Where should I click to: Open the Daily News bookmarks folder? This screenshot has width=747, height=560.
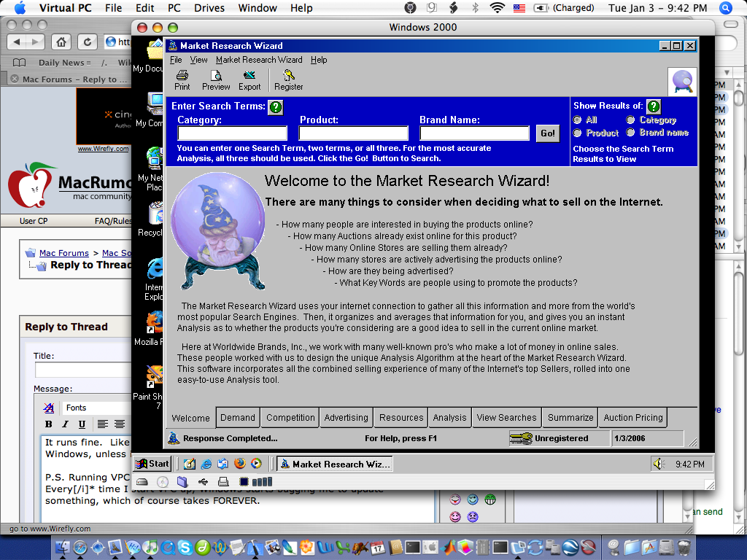coord(63,63)
